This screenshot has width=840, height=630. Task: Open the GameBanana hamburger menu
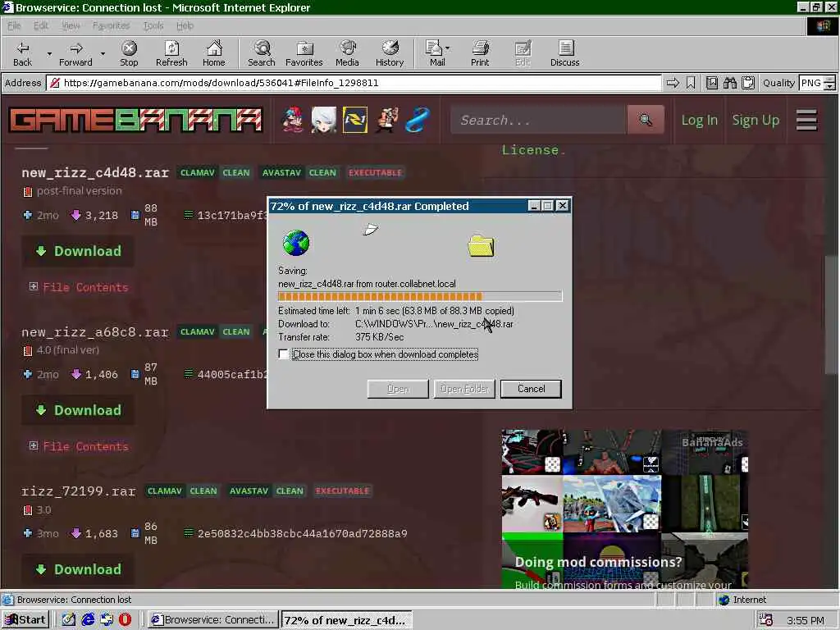[806, 120]
